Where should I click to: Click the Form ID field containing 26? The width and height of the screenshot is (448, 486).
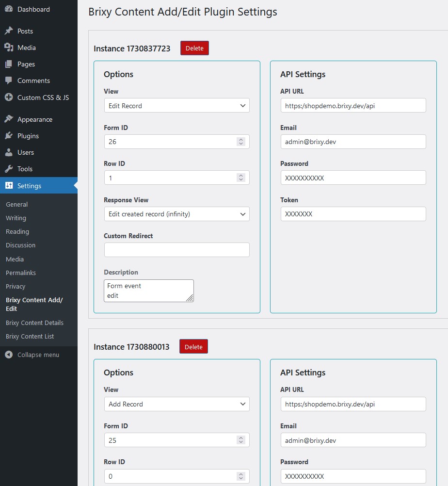pyautogui.click(x=176, y=142)
